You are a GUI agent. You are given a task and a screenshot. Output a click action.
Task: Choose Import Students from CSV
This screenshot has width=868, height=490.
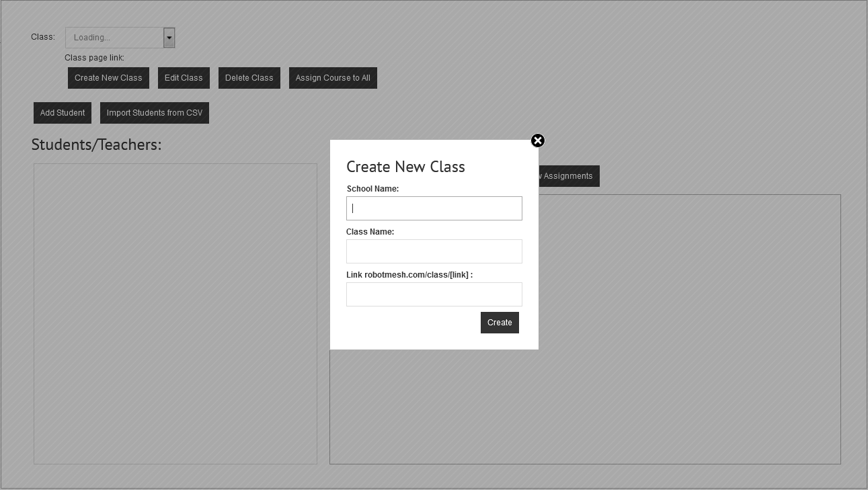point(155,113)
